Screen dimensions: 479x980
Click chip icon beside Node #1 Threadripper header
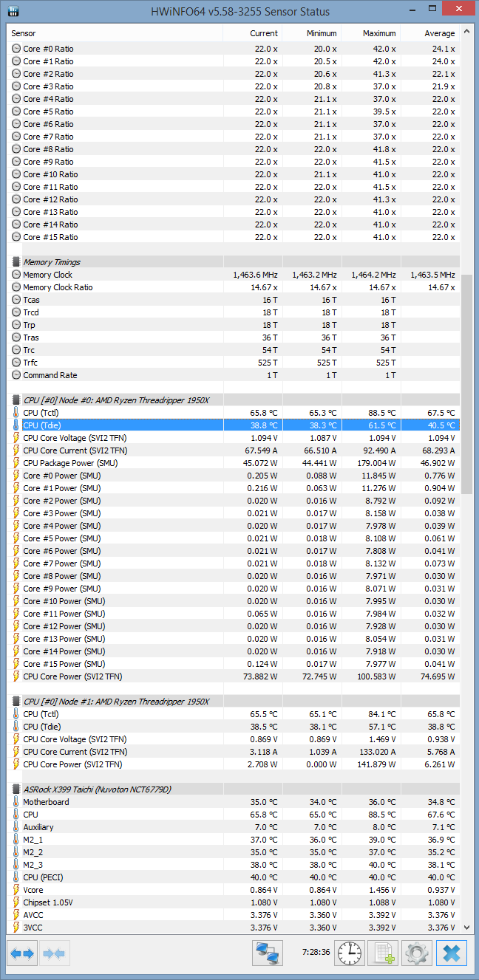tap(16, 702)
